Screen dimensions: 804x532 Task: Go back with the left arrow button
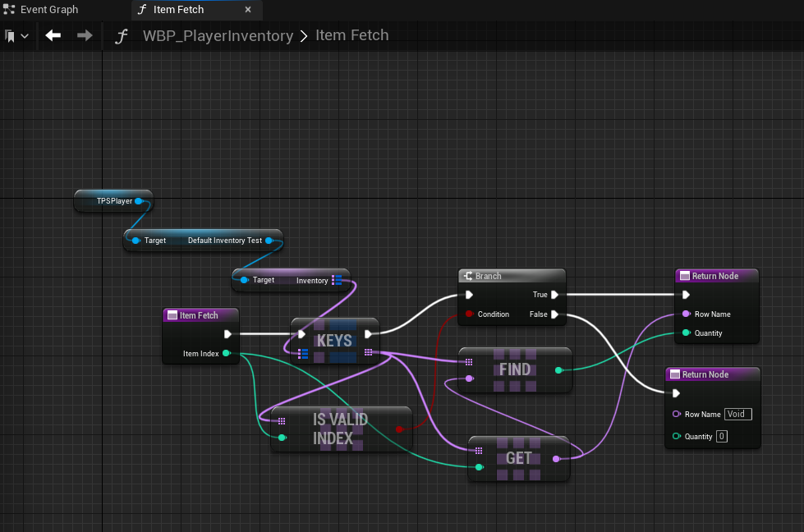(53, 35)
